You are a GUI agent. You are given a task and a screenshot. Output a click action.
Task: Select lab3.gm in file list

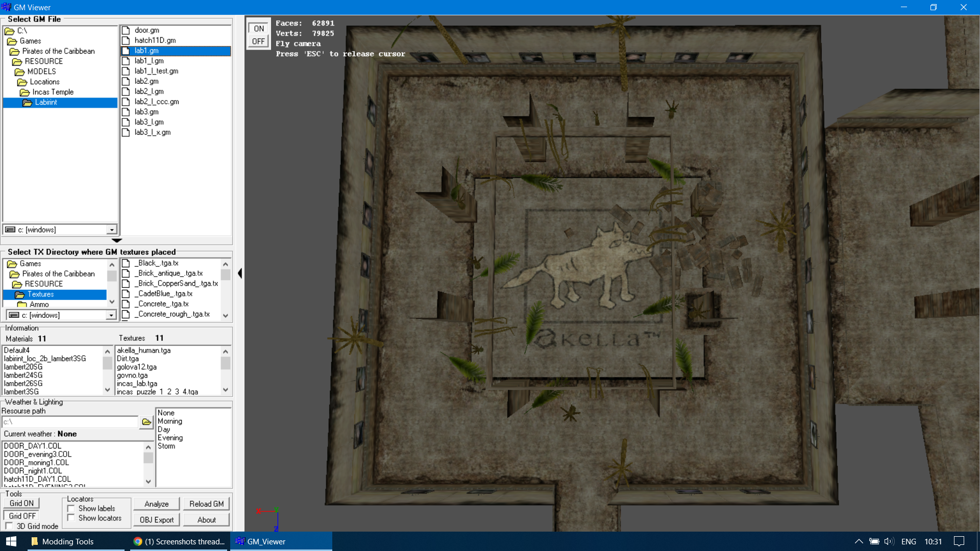[x=146, y=112]
